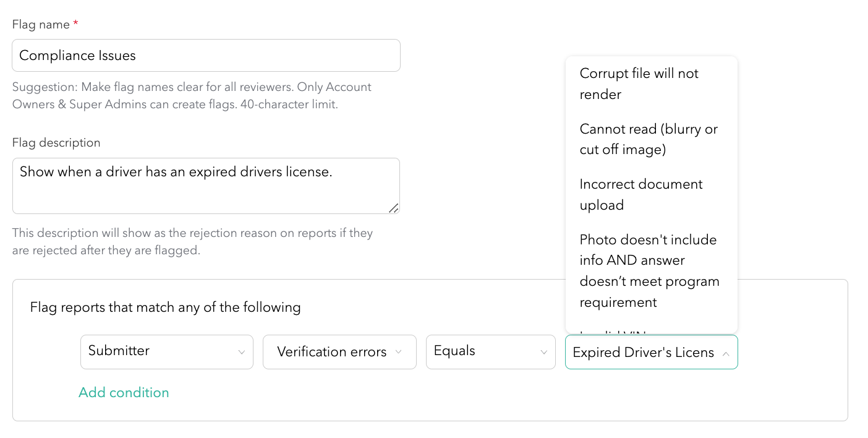Collapse the Expired Driver's License dropdown
868x438 pixels.
pos(650,352)
